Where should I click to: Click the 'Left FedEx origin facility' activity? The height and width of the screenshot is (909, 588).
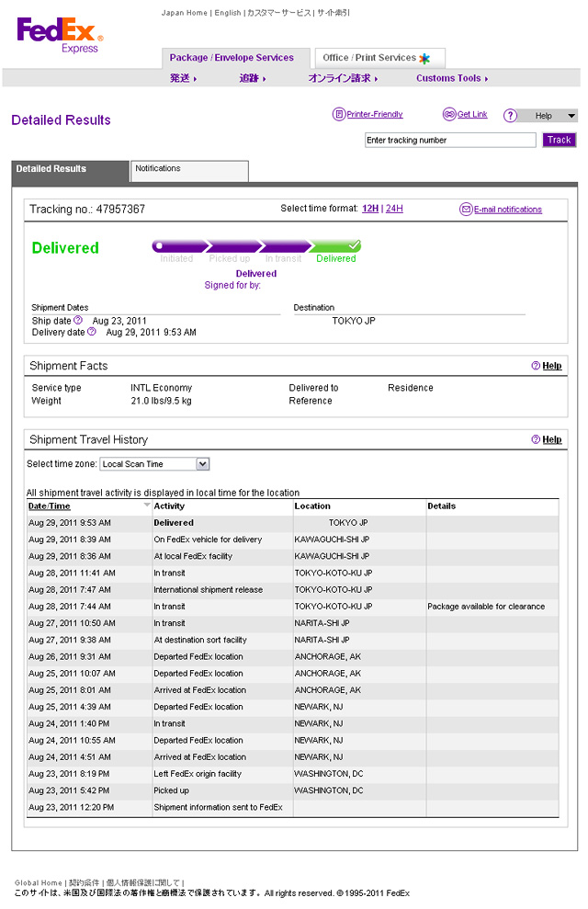pyautogui.click(x=198, y=774)
